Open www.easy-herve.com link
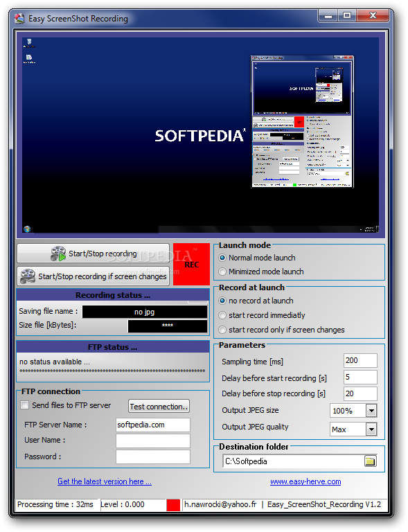 point(305,482)
